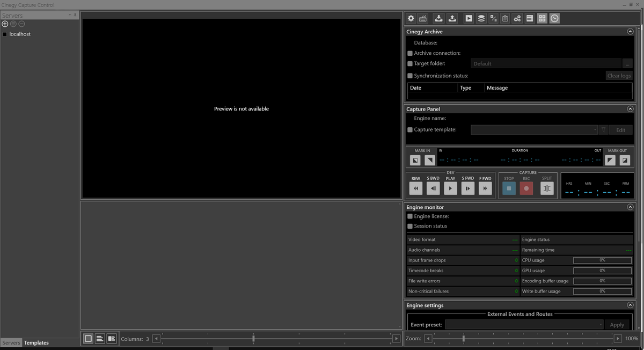Click the PLAY button in DEV group
Image resolution: width=644 pixels, height=350 pixels.
pos(450,188)
